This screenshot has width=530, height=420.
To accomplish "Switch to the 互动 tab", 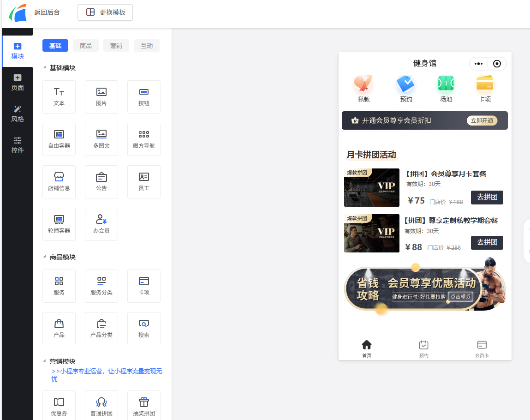I will pyautogui.click(x=147, y=46).
